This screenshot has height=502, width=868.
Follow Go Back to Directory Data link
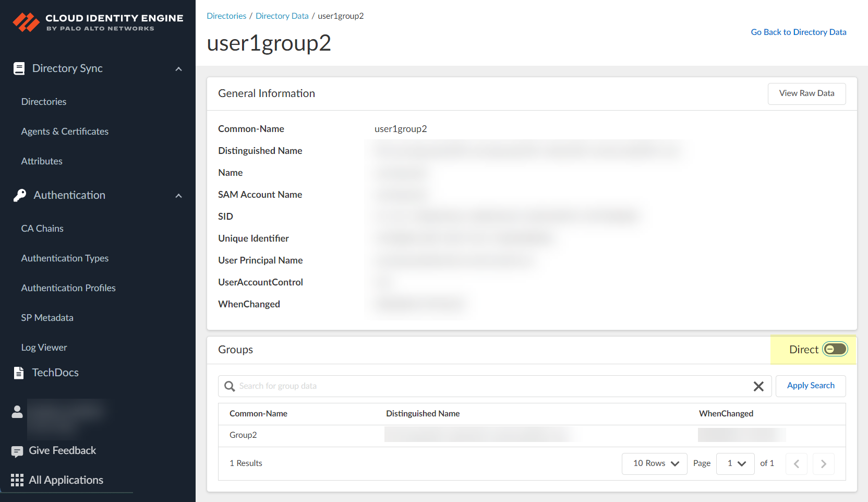pyautogui.click(x=798, y=32)
